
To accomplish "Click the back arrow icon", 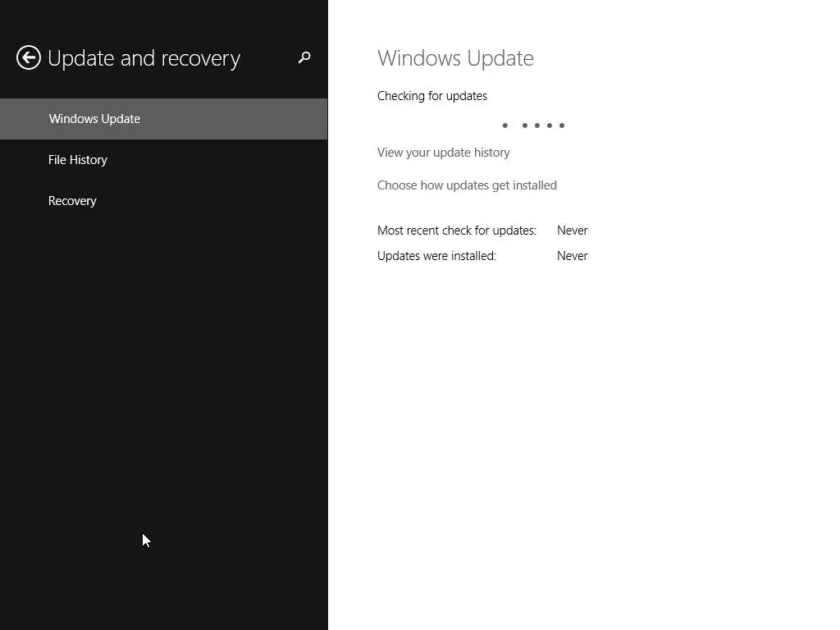I will tap(29, 57).
